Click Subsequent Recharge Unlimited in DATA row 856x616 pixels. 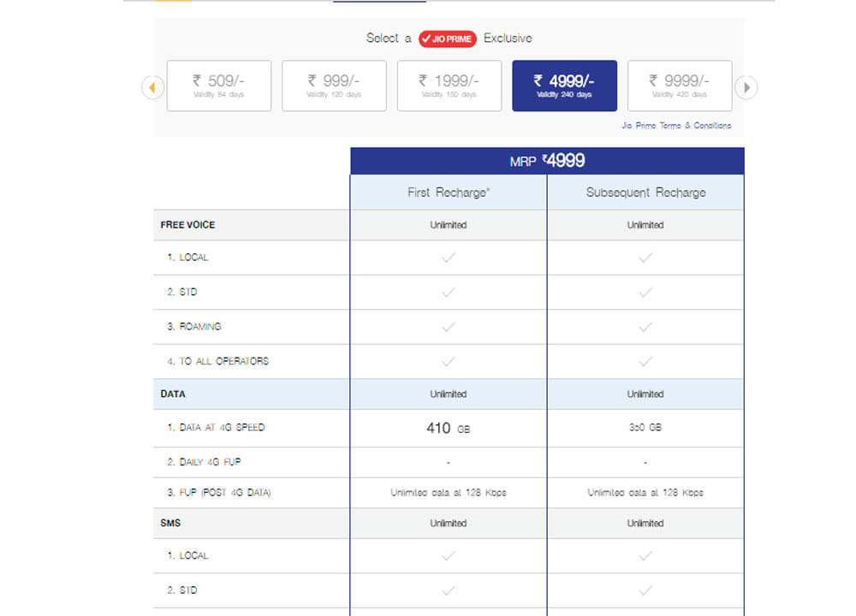645,394
